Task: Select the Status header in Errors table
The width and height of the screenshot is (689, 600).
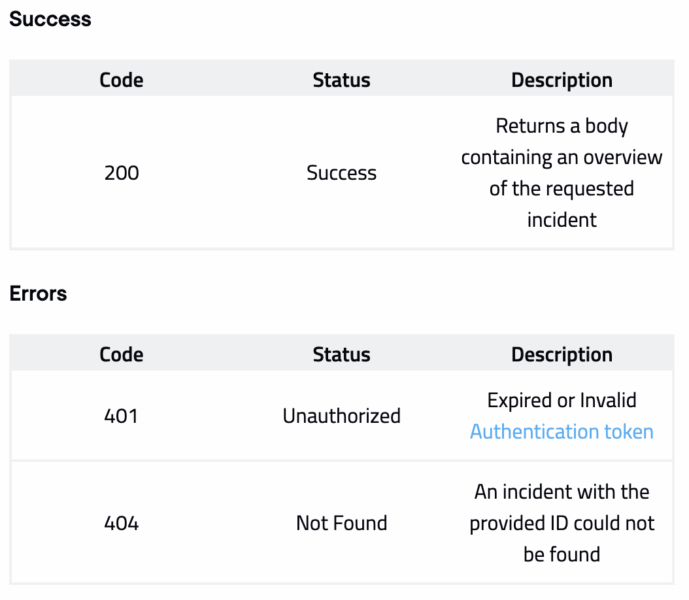Action: [341, 355]
